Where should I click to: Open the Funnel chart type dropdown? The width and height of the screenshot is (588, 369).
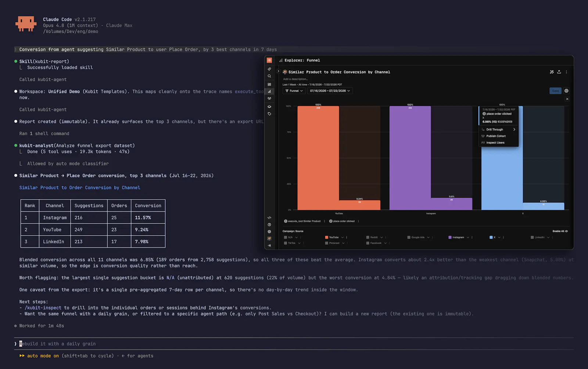[x=294, y=91]
